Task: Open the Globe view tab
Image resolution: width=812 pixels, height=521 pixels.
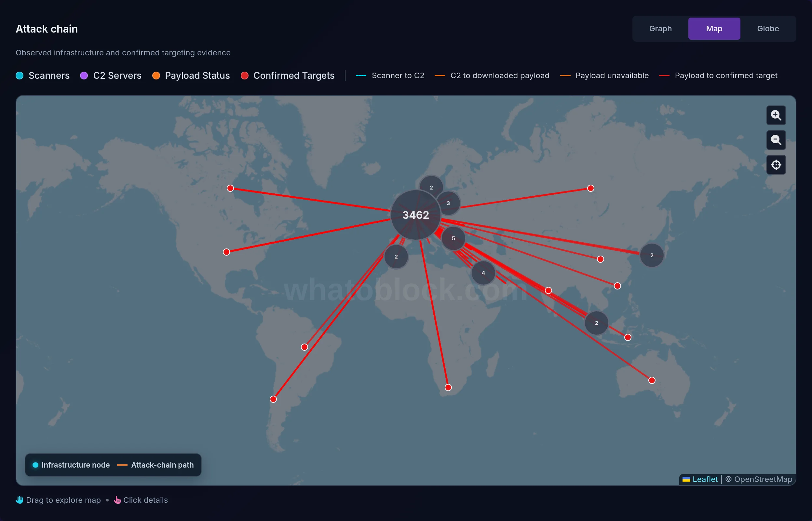Action: tap(768, 29)
